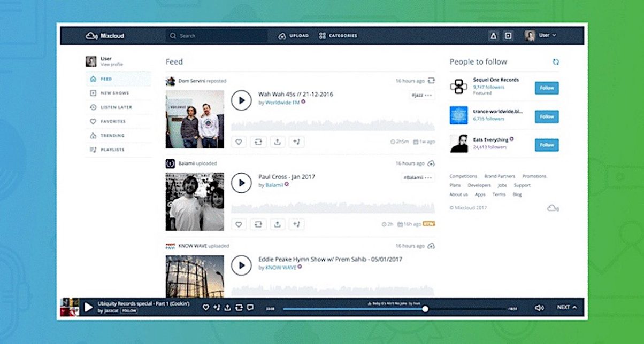Share the Wah Wah 45s show
Viewport: 644px width, 344px height.
[278, 141]
